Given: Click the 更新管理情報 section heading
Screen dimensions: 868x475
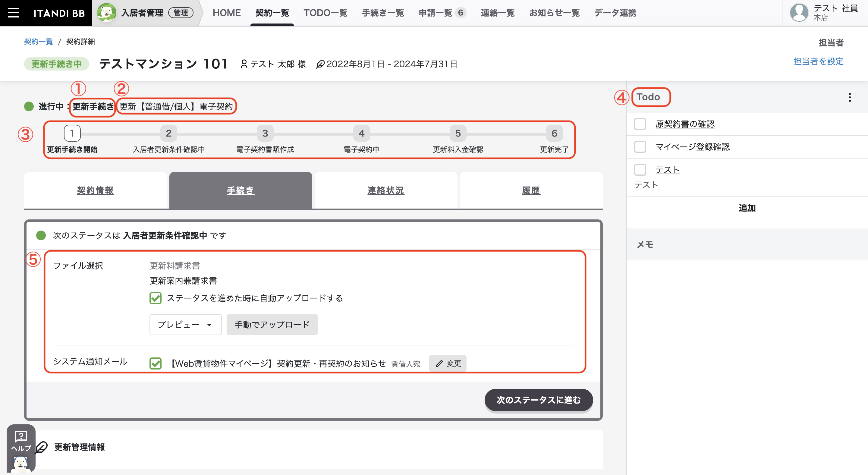Looking at the screenshot, I should click(x=80, y=447).
